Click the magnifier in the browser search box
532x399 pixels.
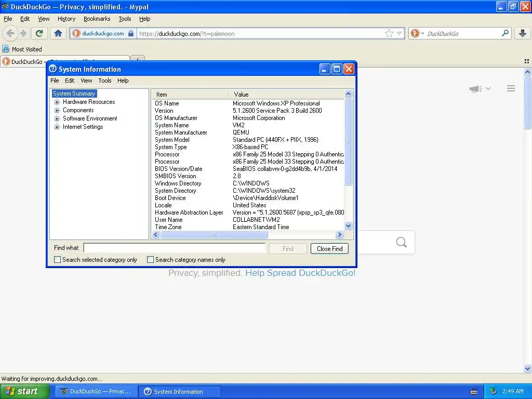pos(505,33)
